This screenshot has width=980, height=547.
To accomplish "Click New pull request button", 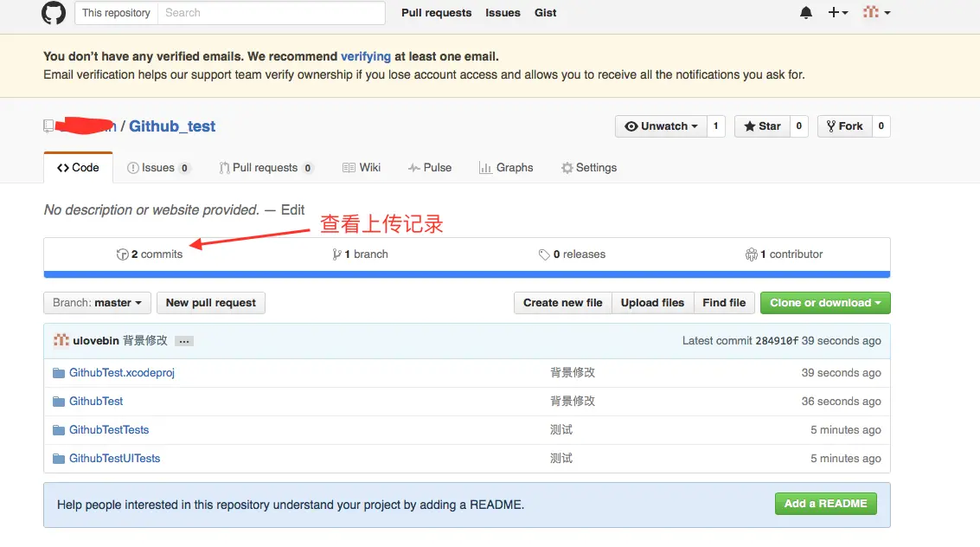I will tap(211, 303).
